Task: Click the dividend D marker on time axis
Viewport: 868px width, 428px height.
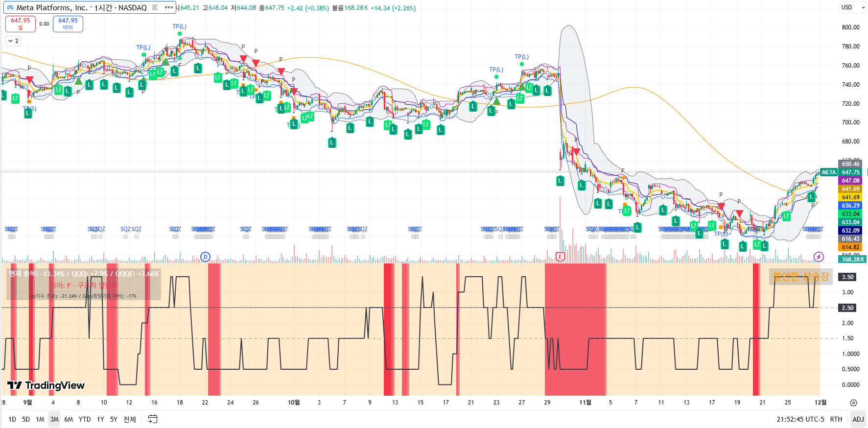Action: (x=206, y=257)
